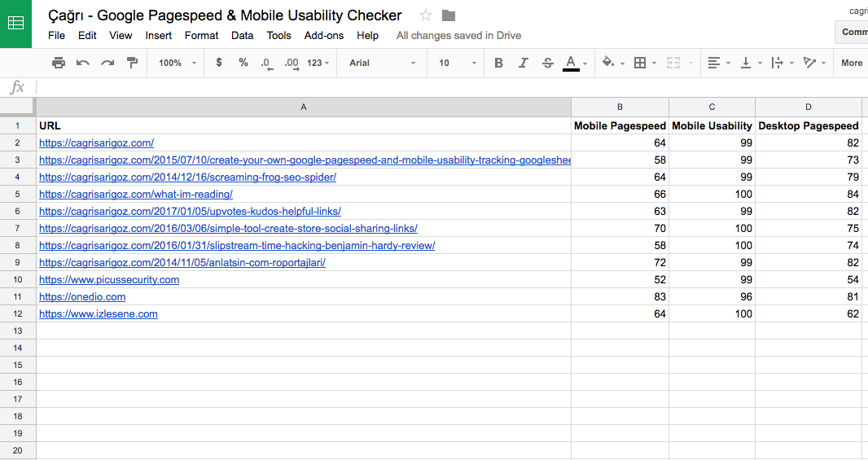Select the Desktop Pagespeed header cell
868x460 pixels.
pos(809,125)
